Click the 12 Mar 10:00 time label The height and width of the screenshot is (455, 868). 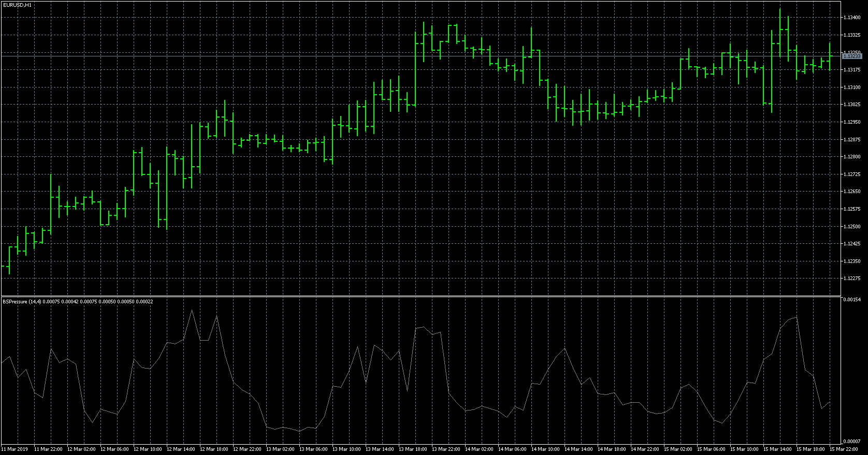click(148, 449)
